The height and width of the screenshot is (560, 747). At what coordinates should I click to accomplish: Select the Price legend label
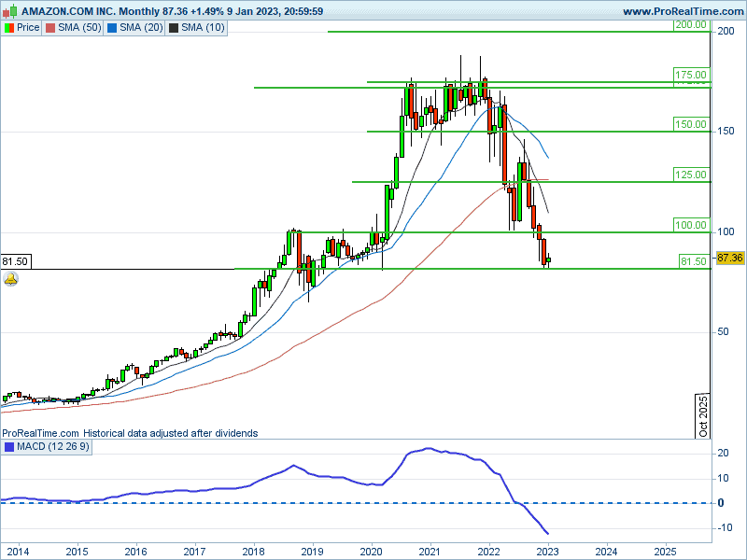pos(28,28)
